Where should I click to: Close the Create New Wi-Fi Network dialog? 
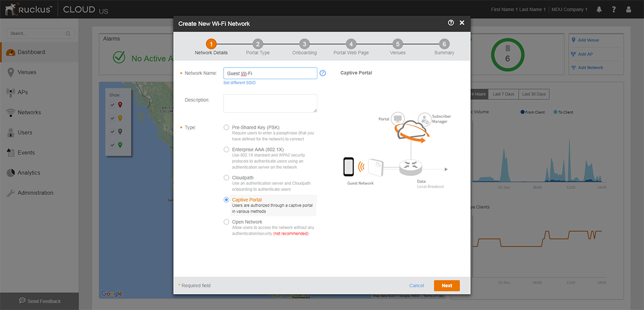(462, 23)
